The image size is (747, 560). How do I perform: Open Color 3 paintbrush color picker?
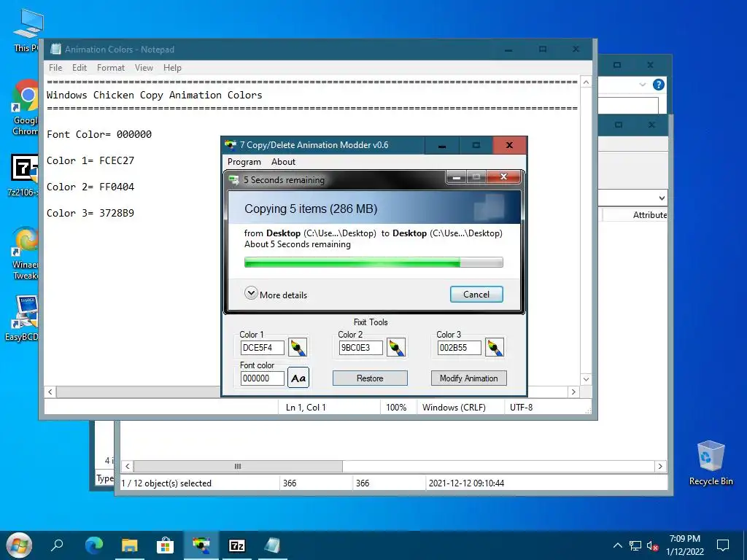495,348
